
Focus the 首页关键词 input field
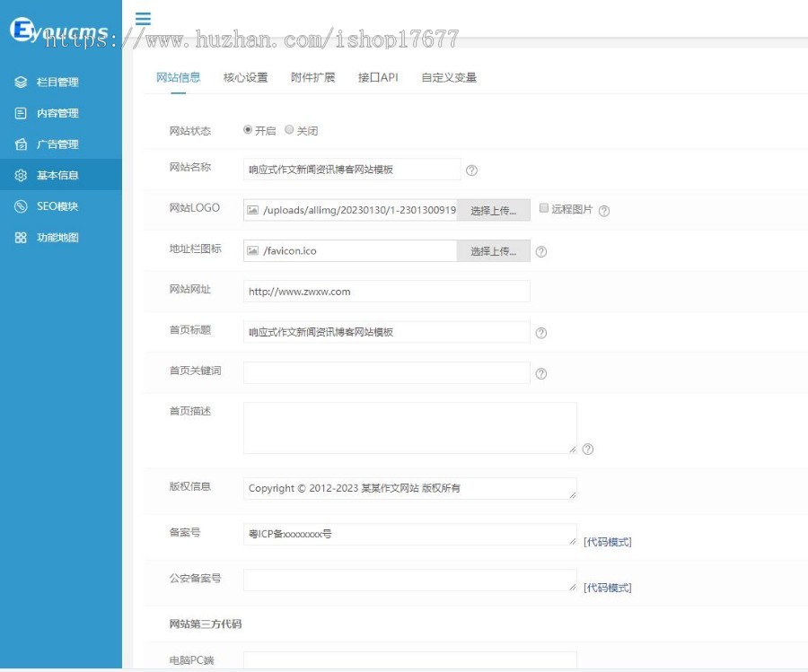(x=386, y=373)
